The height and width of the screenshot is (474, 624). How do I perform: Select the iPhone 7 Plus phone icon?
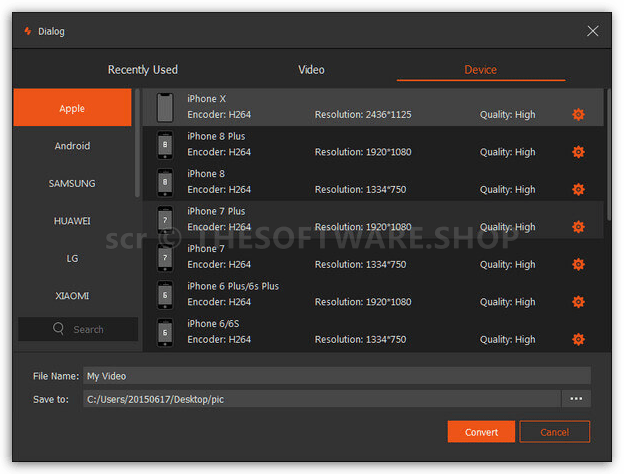[x=165, y=220]
